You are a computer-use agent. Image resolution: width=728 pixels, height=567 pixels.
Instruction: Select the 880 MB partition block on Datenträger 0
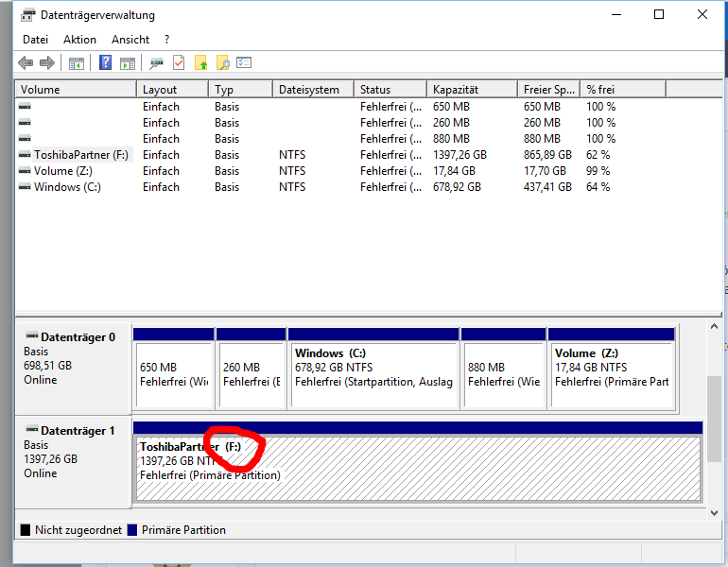504,369
